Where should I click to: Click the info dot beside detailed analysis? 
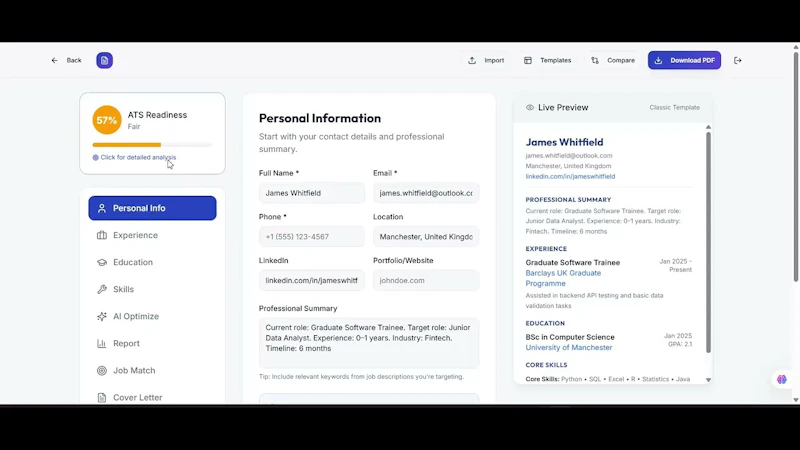pyautogui.click(x=95, y=158)
